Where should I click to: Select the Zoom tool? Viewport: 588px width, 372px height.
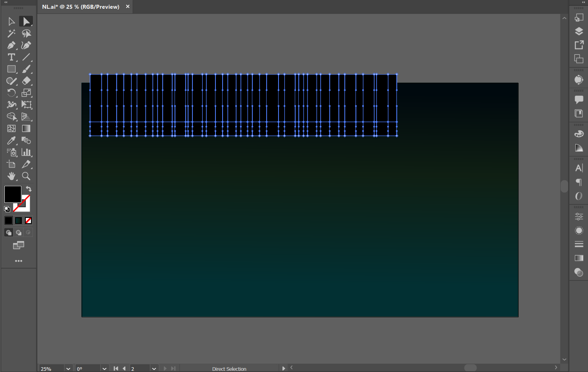(x=26, y=176)
